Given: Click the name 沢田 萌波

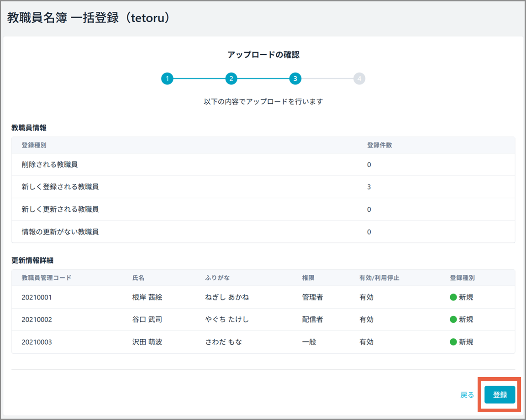Looking at the screenshot, I should click(147, 342).
